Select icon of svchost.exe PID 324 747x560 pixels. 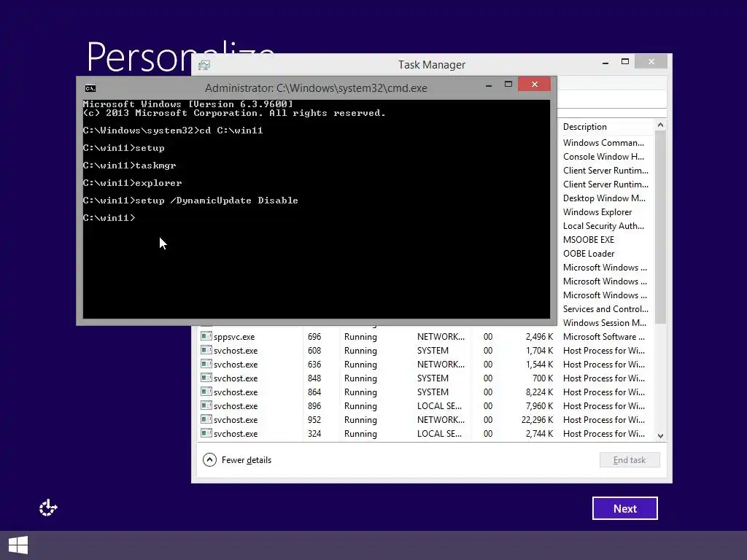(206, 433)
